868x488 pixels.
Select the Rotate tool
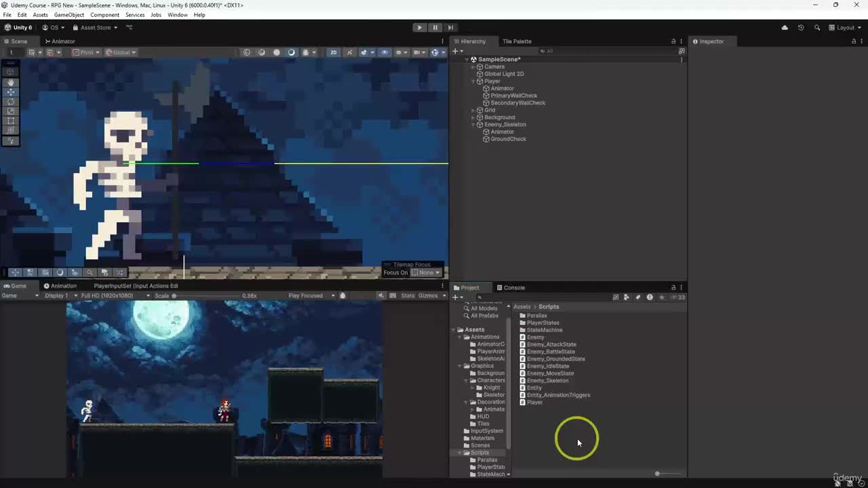10,102
